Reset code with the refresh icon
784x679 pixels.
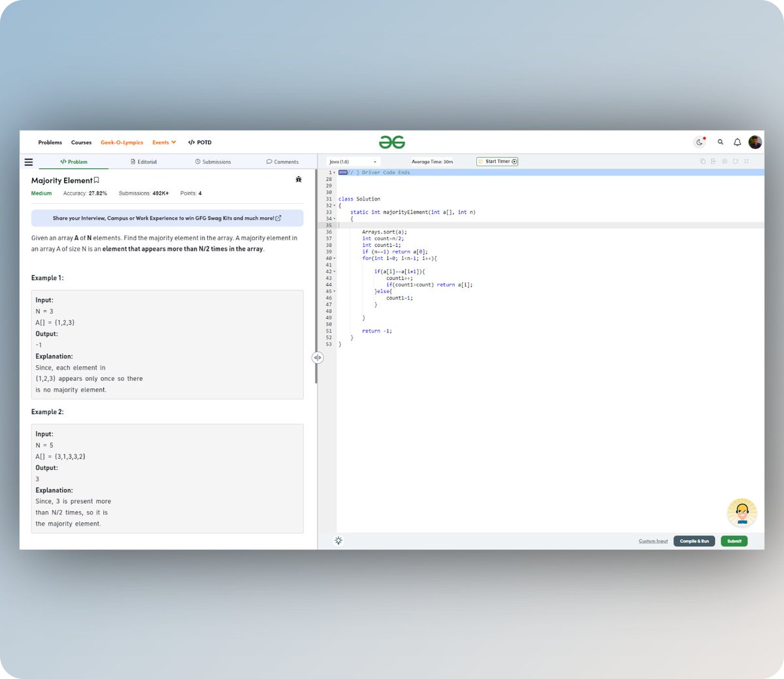(x=736, y=161)
